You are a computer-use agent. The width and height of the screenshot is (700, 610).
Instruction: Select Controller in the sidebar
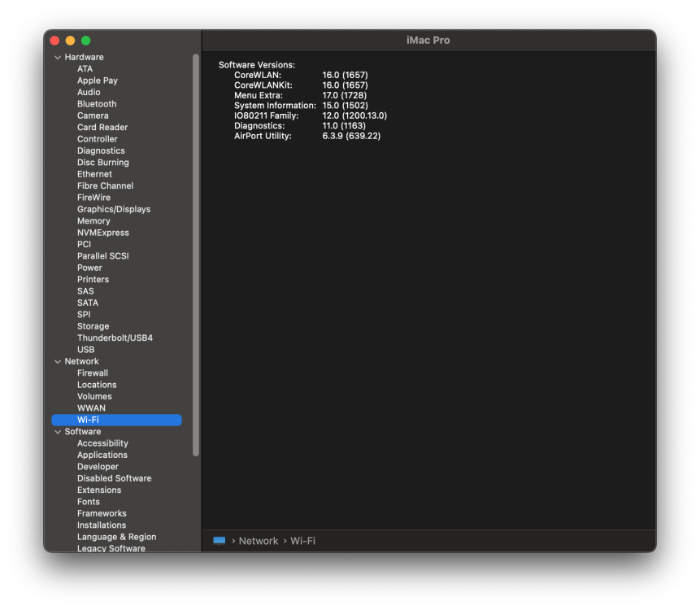tap(97, 139)
